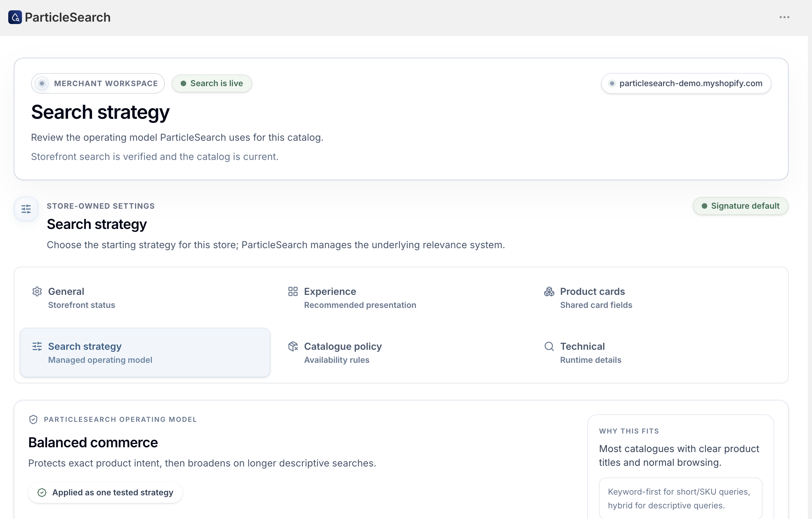Click the Product cards blocks icon
This screenshot has height=519, width=812.
[x=549, y=291]
